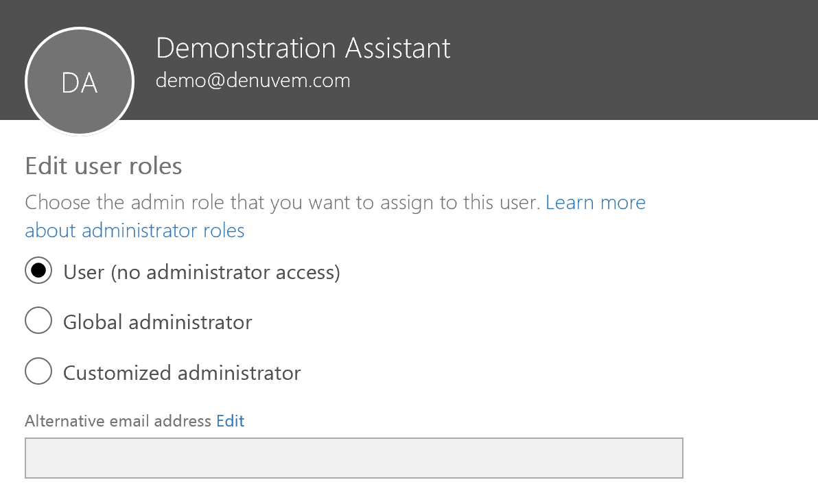The width and height of the screenshot is (818, 504).
Task: Click the Edit user roles heading
Action: click(104, 166)
